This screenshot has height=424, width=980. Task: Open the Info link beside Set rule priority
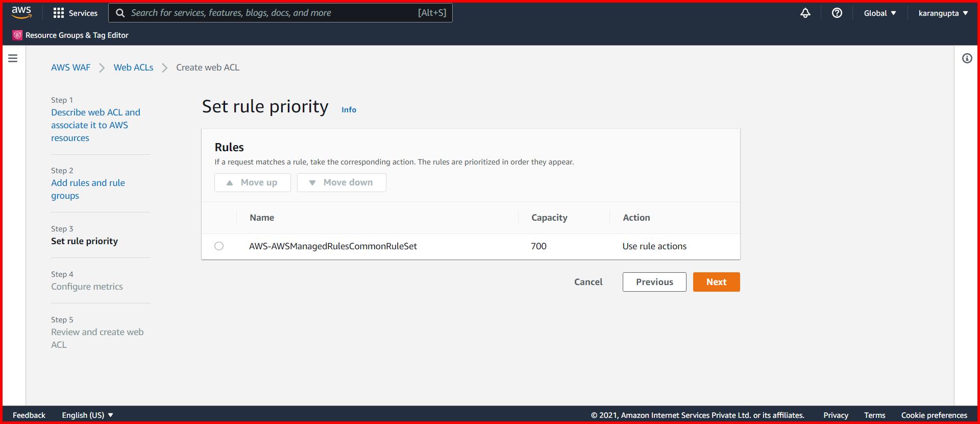pos(349,110)
